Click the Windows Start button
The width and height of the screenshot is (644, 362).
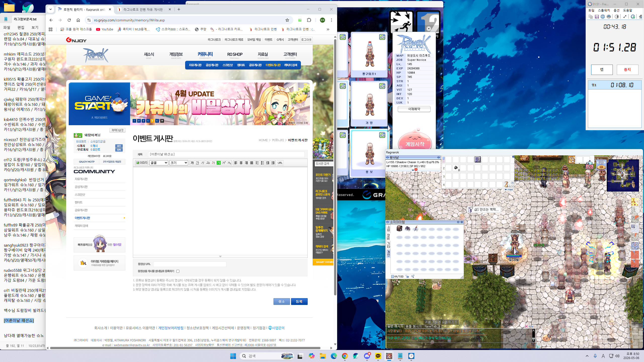click(233, 356)
